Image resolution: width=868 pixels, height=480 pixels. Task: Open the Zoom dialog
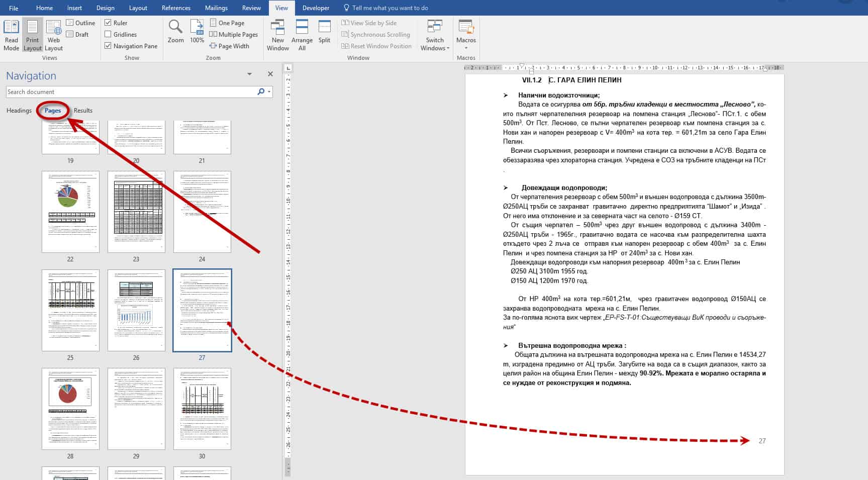tap(175, 32)
